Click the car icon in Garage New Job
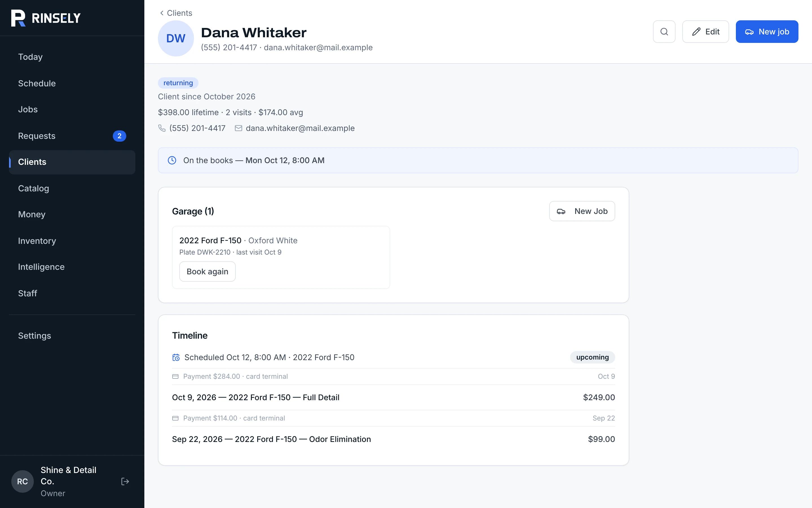This screenshot has height=508, width=812. click(561, 211)
